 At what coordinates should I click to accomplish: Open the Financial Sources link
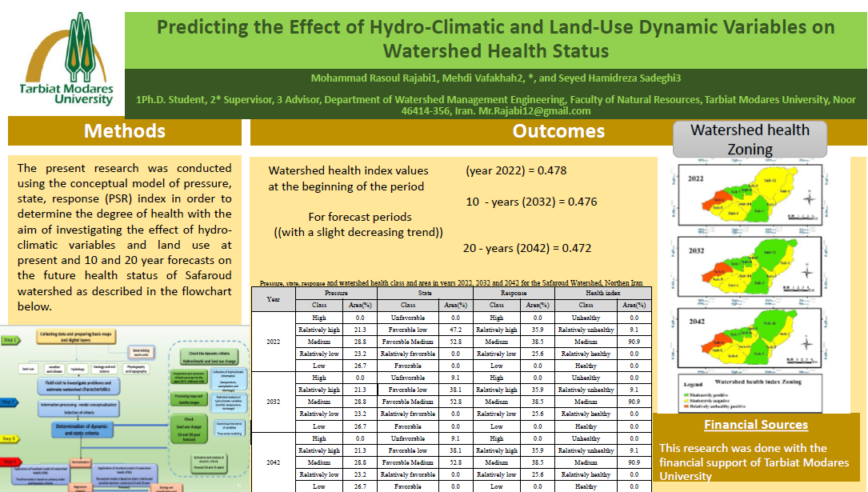tap(756, 425)
